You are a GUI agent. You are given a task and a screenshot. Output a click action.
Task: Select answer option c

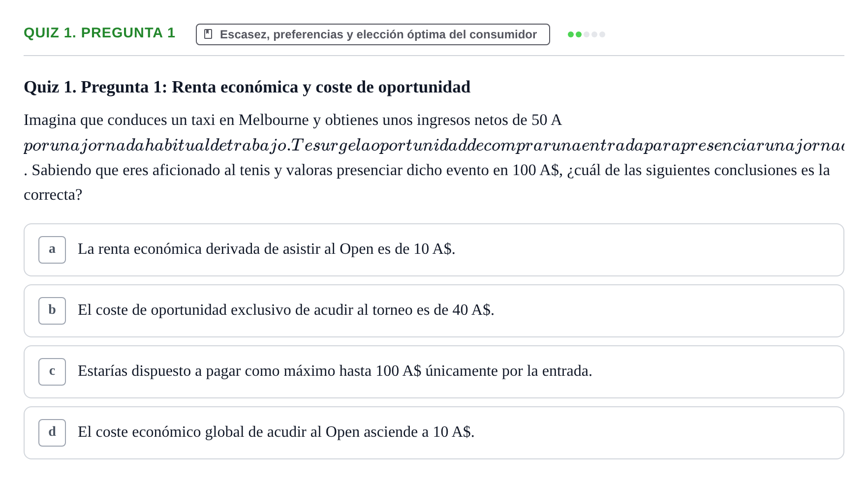tap(434, 372)
